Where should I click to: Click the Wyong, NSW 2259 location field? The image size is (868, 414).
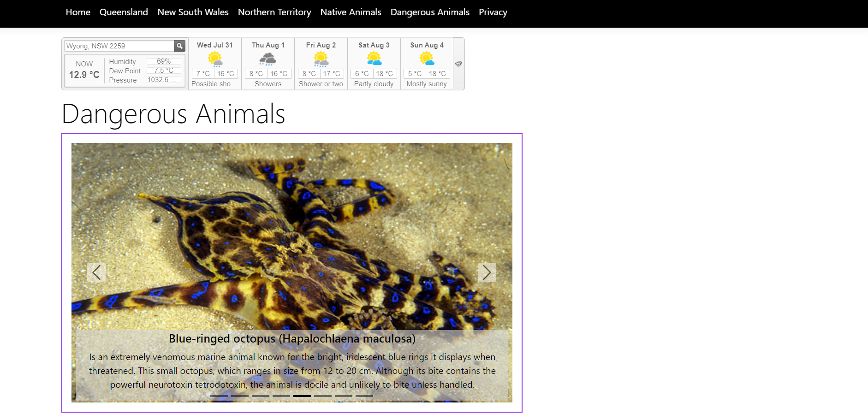(119, 46)
